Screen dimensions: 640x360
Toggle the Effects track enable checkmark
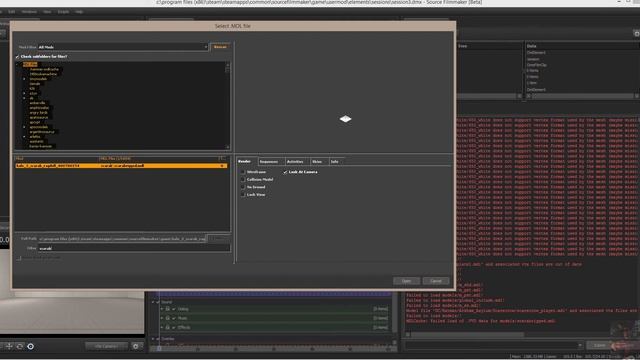pos(174,327)
